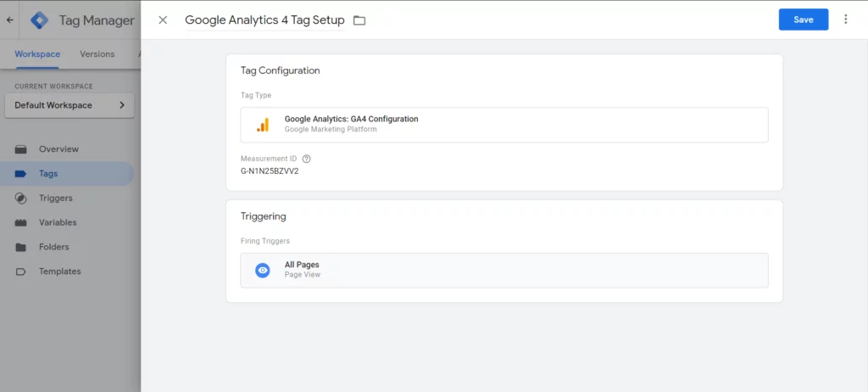Close the tag editor with the X icon
This screenshot has width=868, height=392.
(x=163, y=20)
